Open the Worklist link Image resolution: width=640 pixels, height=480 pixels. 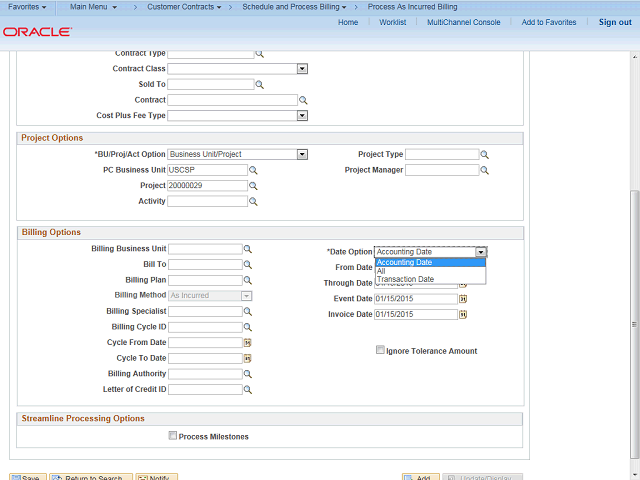(392, 22)
